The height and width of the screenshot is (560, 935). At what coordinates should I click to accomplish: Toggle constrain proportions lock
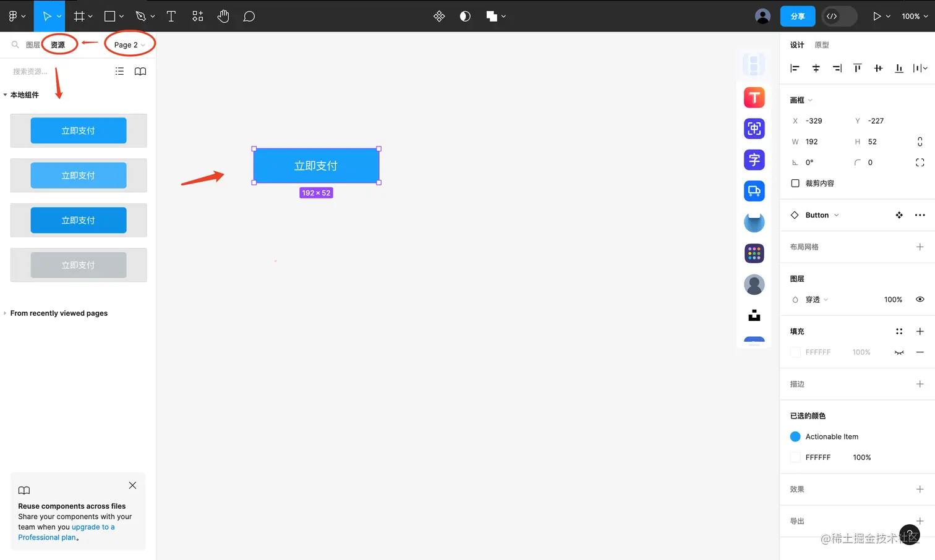pos(920,142)
